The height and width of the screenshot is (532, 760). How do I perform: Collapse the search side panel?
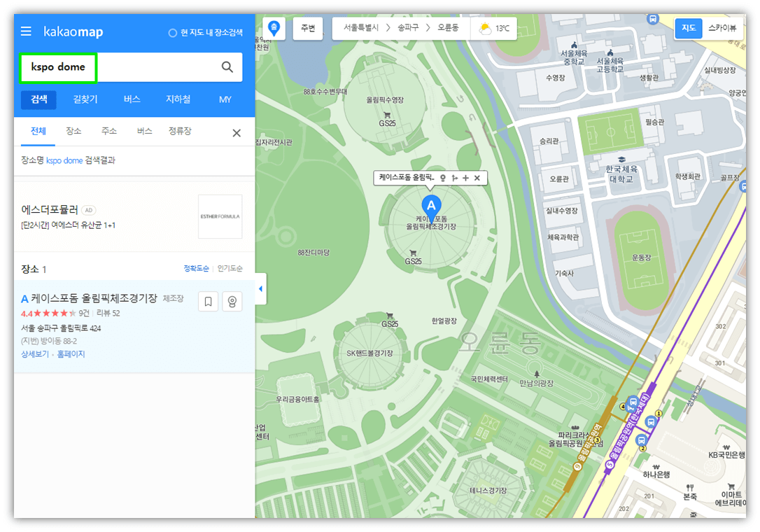pos(261,288)
